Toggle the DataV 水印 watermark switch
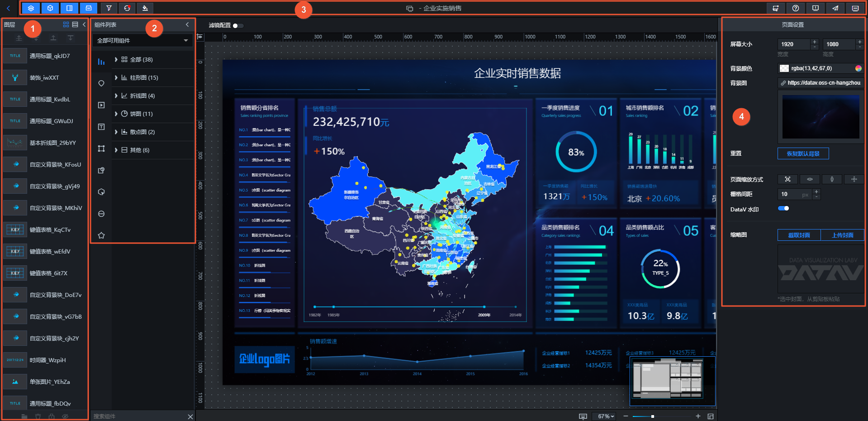The height and width of the screenshot is (421, 868). point(783,208)
